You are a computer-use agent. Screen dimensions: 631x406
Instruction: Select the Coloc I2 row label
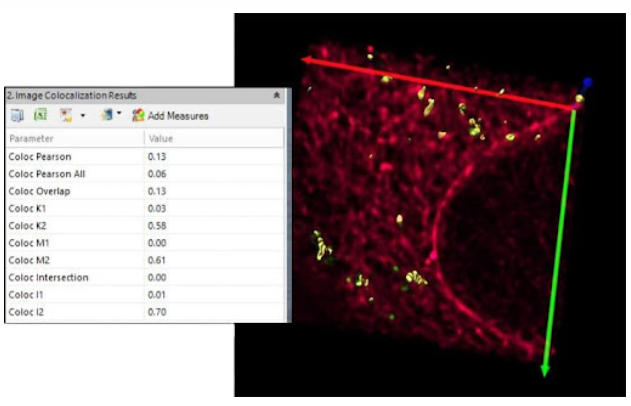[x=26, y=312]
